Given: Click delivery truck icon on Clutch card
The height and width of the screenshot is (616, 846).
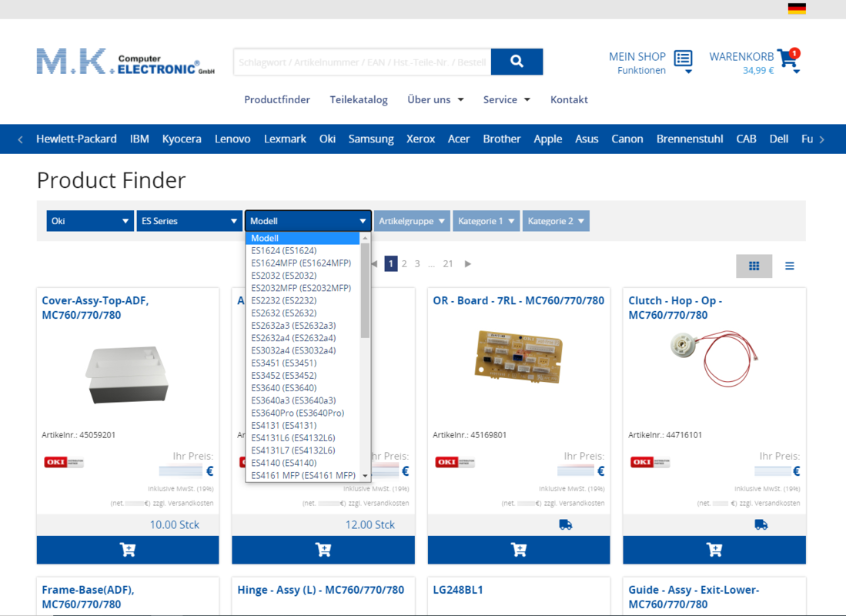Looking at the screenshot, I should tap(761, 524).
